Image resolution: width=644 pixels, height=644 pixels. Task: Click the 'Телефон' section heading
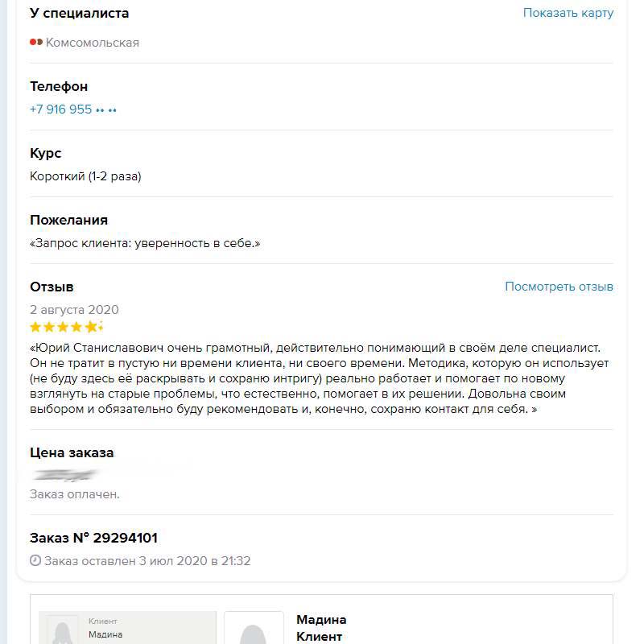tap(59, 86)
